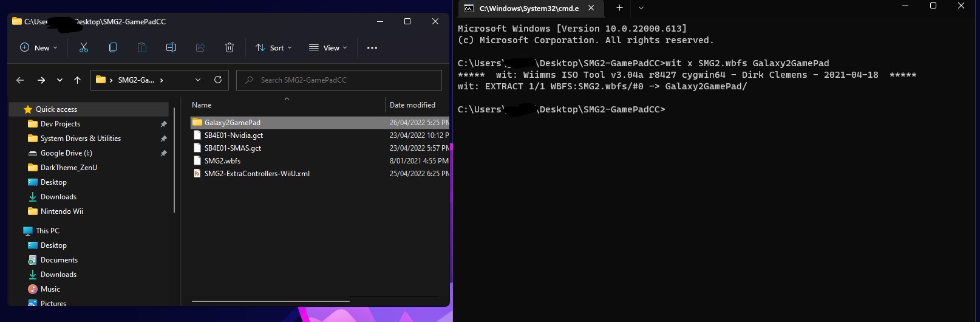980x322 pixels.
Task: Click the Share icon in Explorer toolbar
Action: (x=200, y=47)
